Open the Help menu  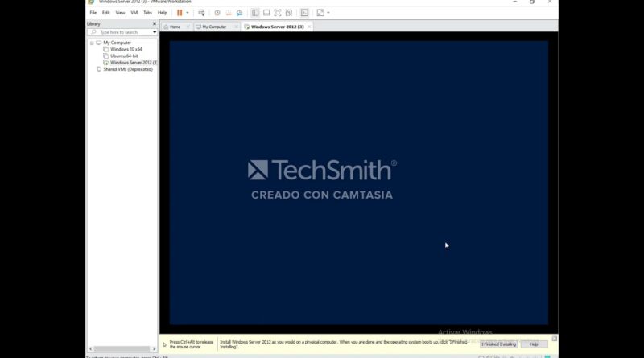point(163,13)
